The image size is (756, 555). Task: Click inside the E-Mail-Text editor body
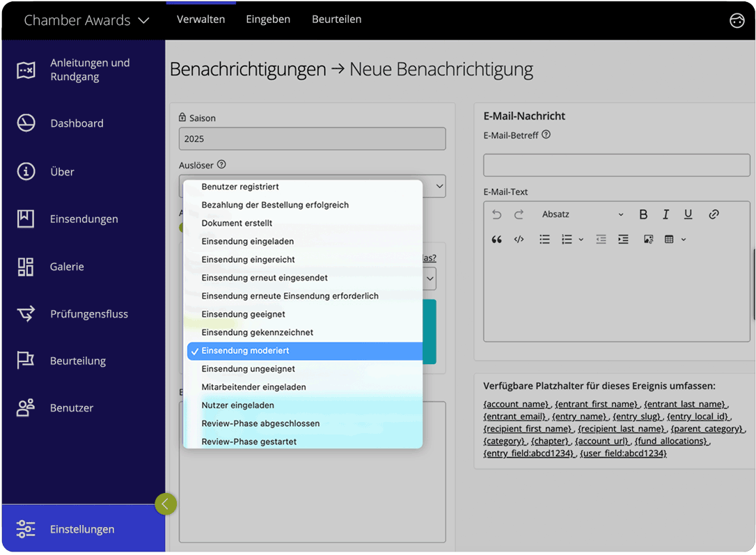click(617, 297)
